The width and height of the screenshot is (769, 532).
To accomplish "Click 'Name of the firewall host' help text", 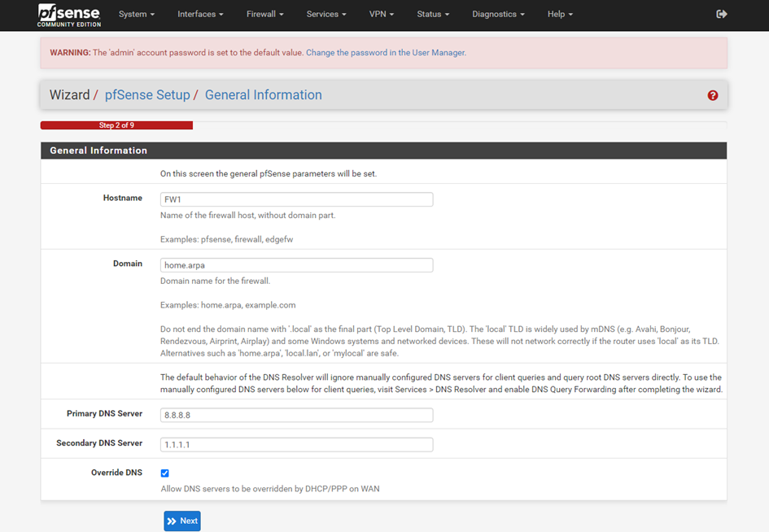I will click(247, 216).
